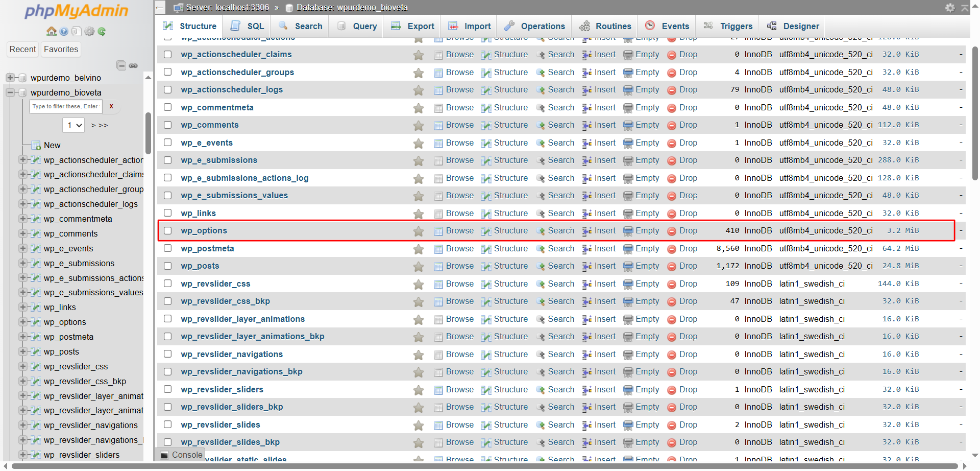Expand wp_links node in navigation tree
This screenshot has height=471, width=980.
[x=22, y=307]
